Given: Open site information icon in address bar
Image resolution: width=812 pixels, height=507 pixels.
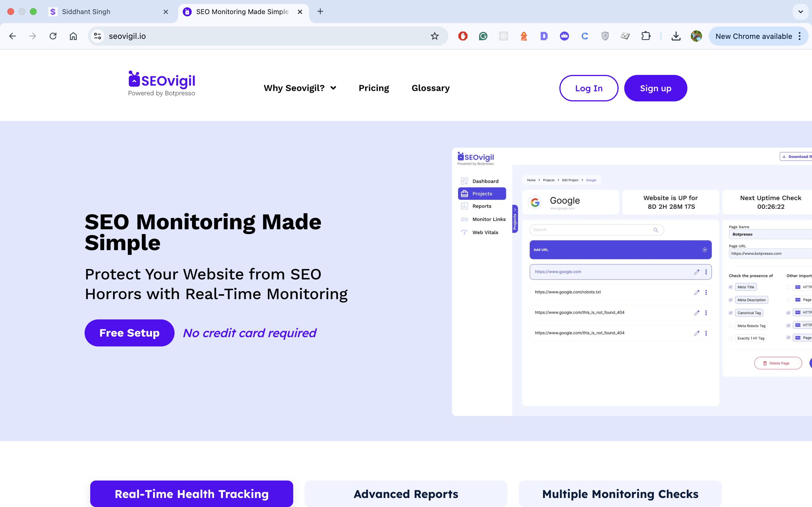Looking at the screenshot, I should point(98,36).
